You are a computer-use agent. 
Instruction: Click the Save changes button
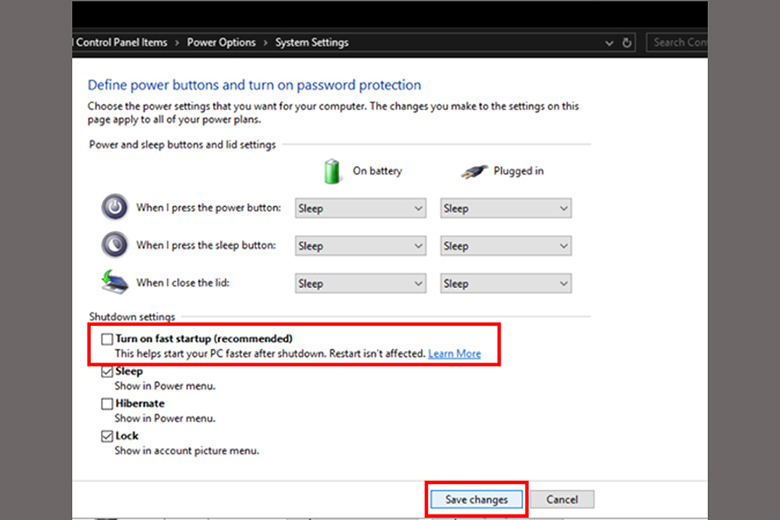tap(476, 499)
